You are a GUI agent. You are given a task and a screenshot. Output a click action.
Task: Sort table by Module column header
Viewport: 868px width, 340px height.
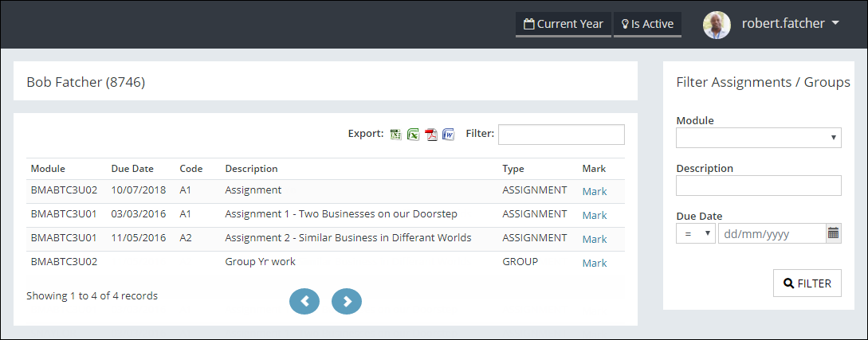(48, 169)
